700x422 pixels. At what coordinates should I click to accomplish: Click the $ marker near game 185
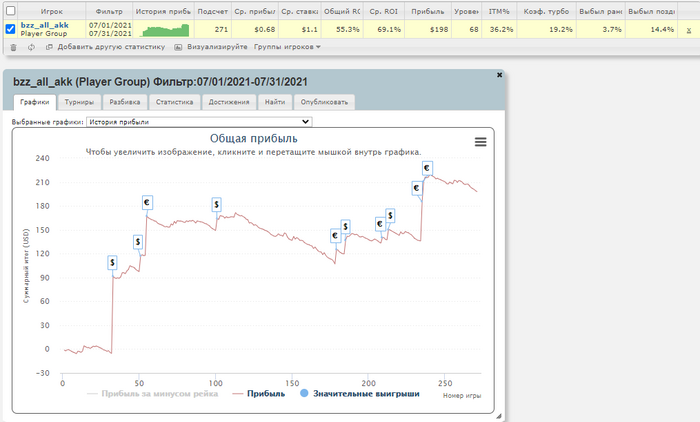[345, 226]
